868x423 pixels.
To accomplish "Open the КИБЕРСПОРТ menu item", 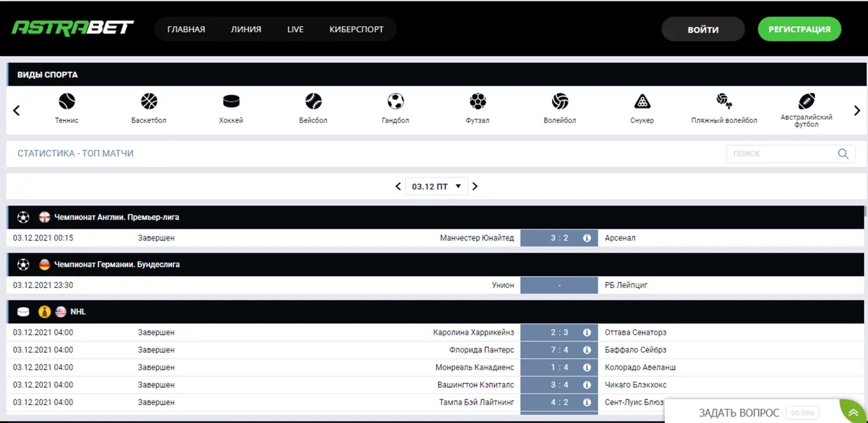I will [357, 29].
